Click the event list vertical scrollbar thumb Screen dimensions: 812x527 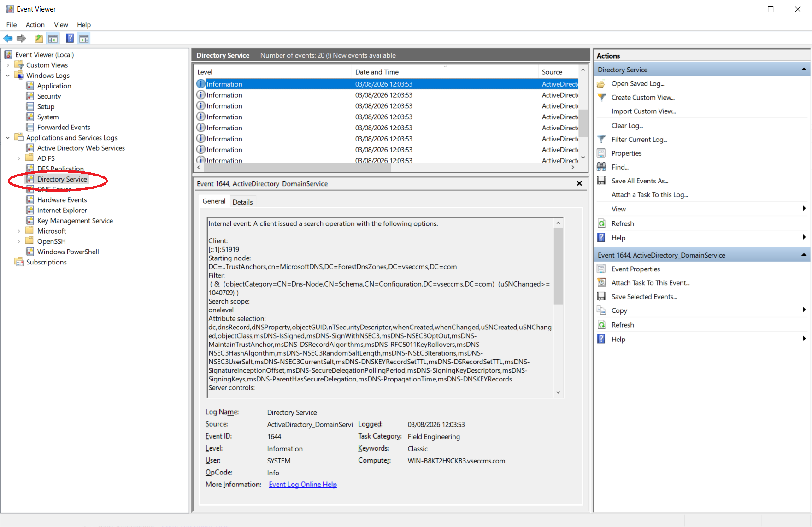(x=583, y=123)
